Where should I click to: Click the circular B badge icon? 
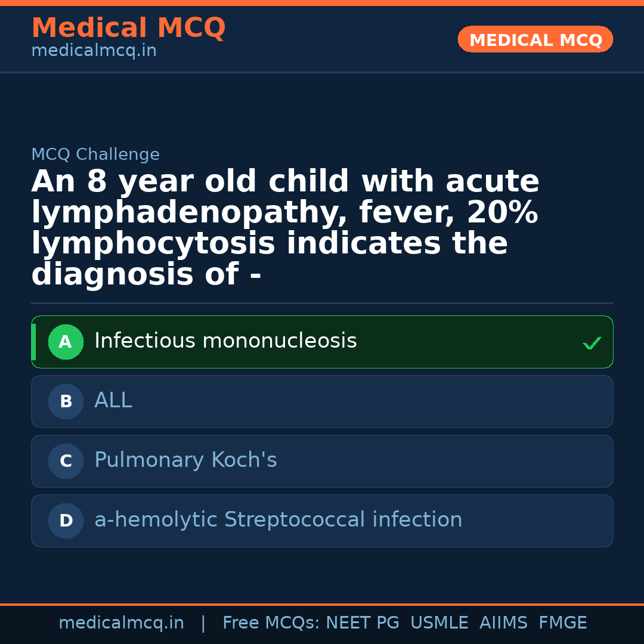coord(66,401)
